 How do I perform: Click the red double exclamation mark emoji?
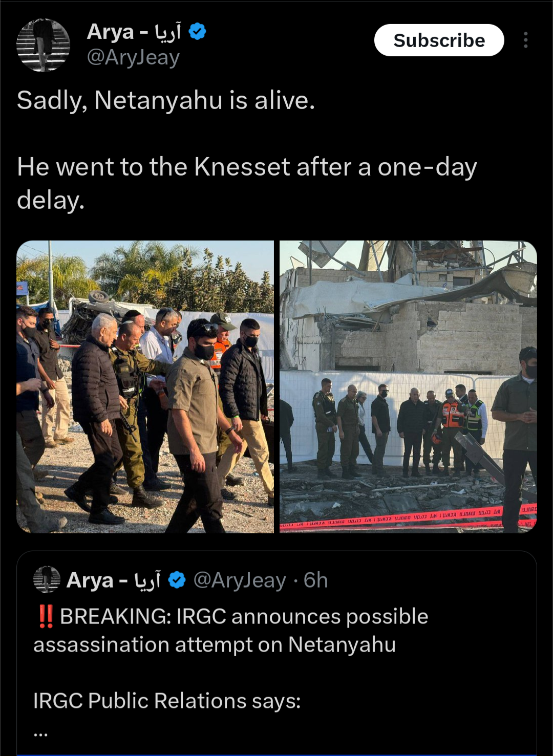click(46, 616)
